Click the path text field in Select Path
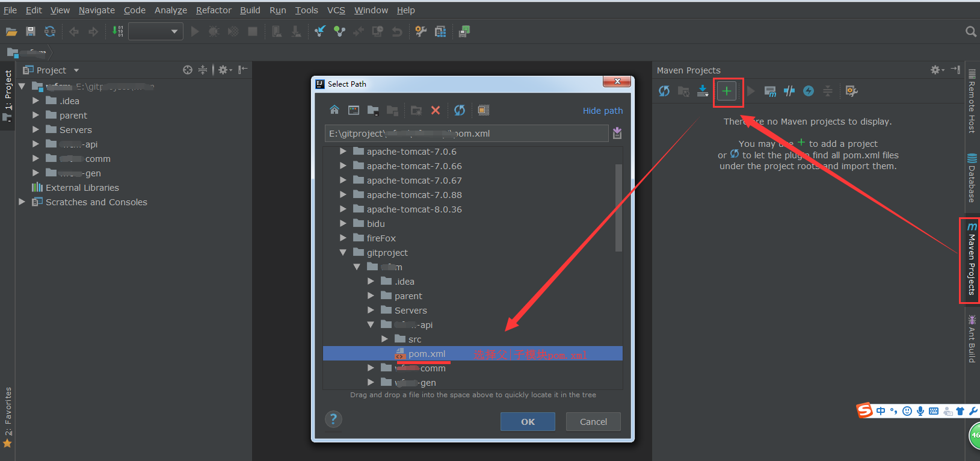 (x=467, y=134)
